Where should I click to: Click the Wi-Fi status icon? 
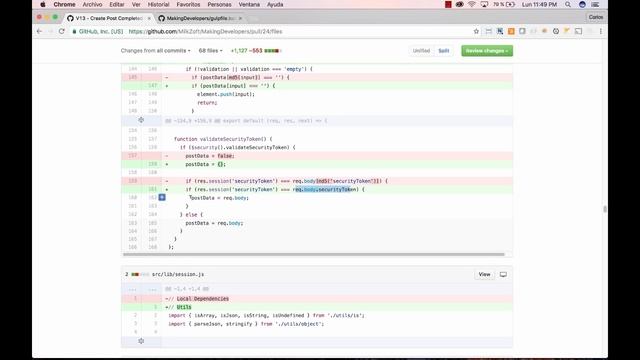click(472, 4)
